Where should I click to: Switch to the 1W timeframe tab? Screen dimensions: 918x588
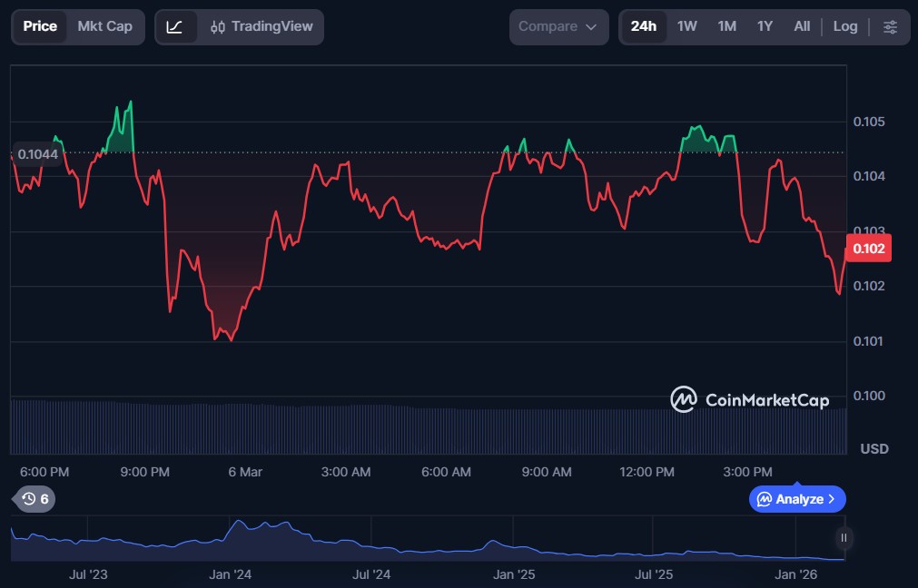point(686,26)
